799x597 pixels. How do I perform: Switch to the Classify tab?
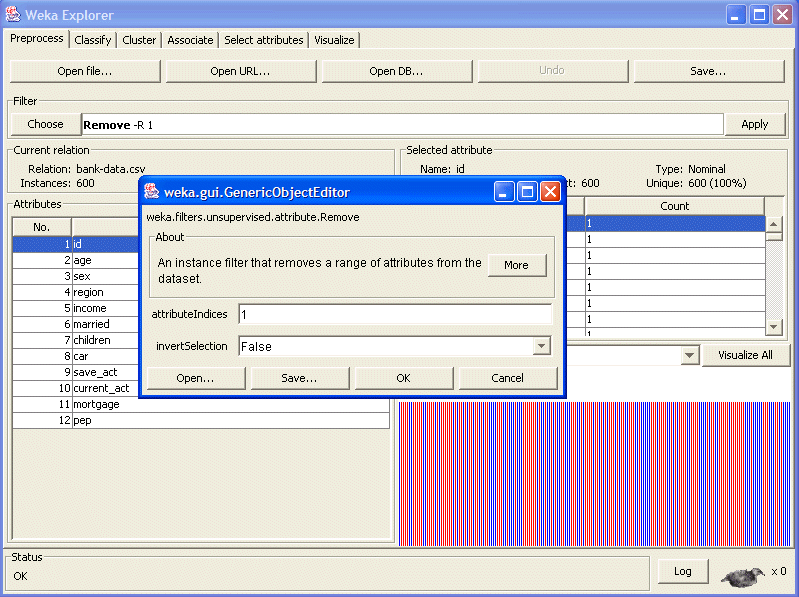click(93, 40)
